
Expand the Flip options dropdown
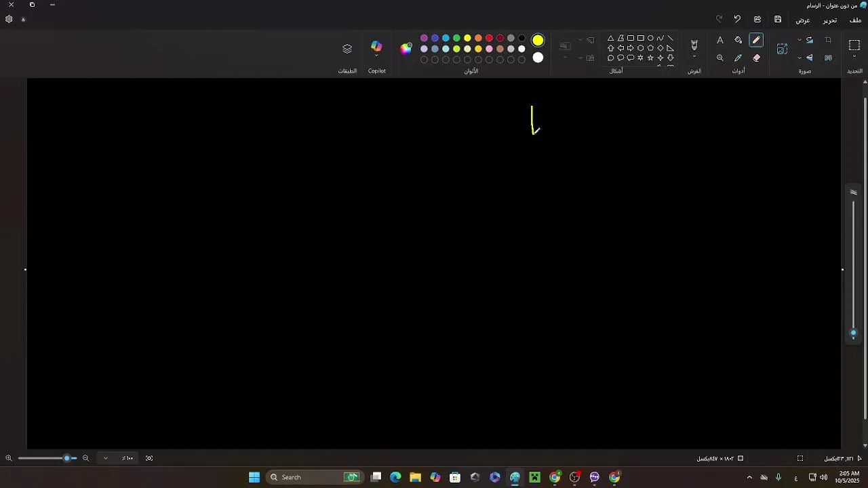coord(800,58)
